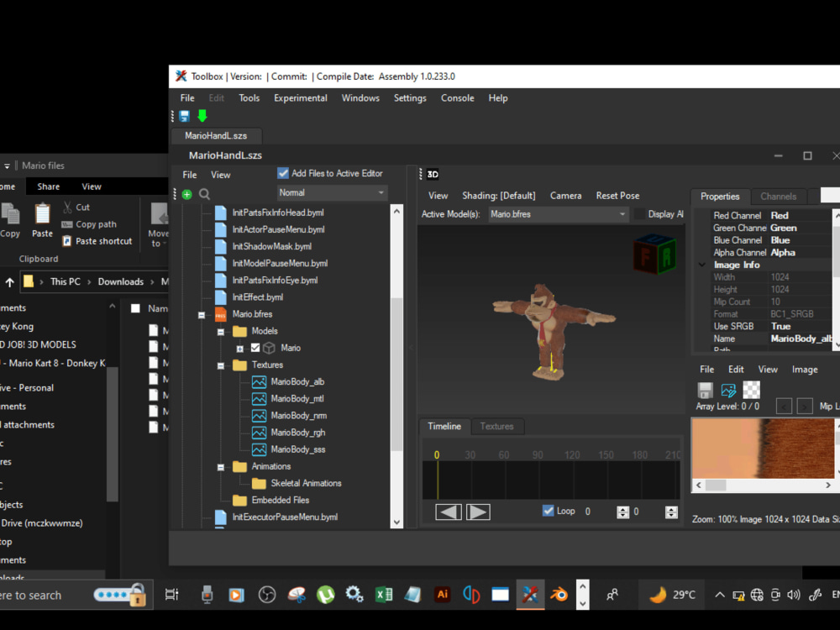Collapse the Mario.bfres tree node
The image size is (840, 630).
[x=202, y=315]
